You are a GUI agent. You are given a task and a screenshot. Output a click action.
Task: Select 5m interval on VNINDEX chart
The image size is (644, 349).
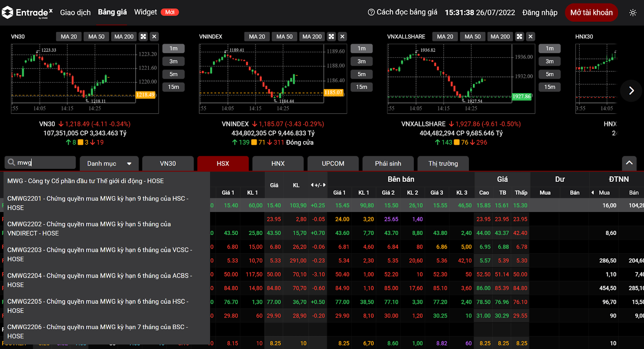(361, 75)
